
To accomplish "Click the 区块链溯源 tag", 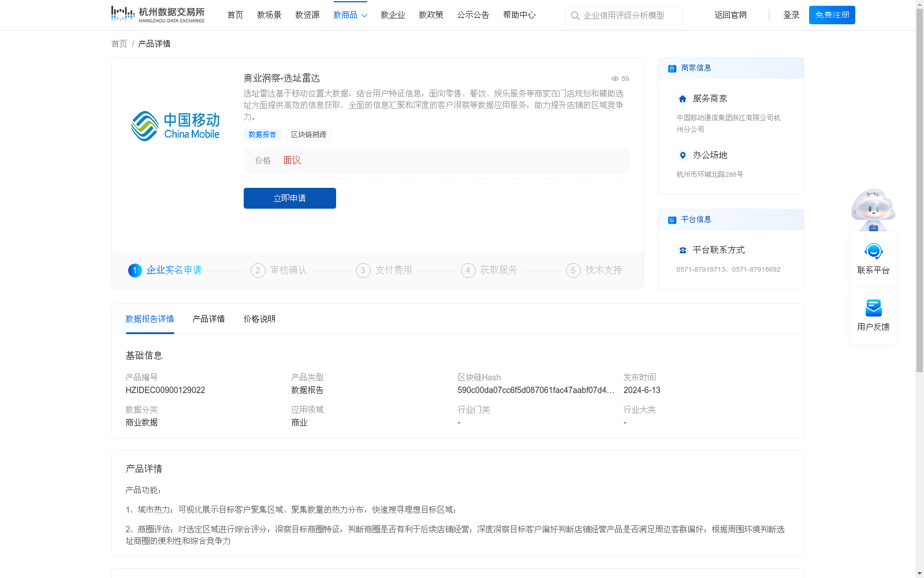I will coord(309,135).
